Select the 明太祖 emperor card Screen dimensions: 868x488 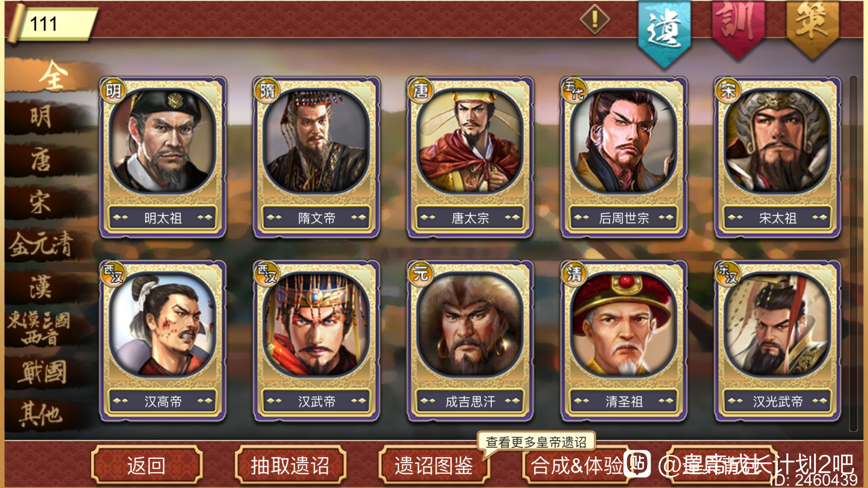(163, 157)
